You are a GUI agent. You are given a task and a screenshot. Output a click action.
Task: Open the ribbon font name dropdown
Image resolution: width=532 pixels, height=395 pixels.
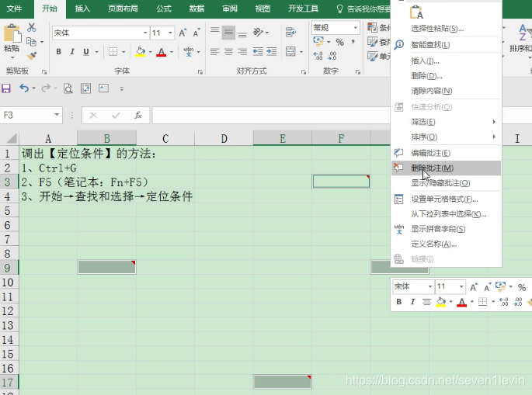145,33
